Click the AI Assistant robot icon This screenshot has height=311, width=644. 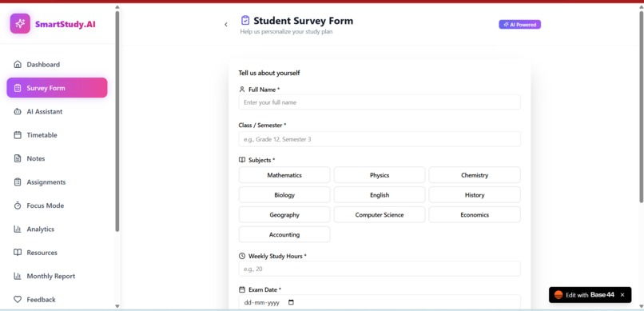(x=18, y=111)
